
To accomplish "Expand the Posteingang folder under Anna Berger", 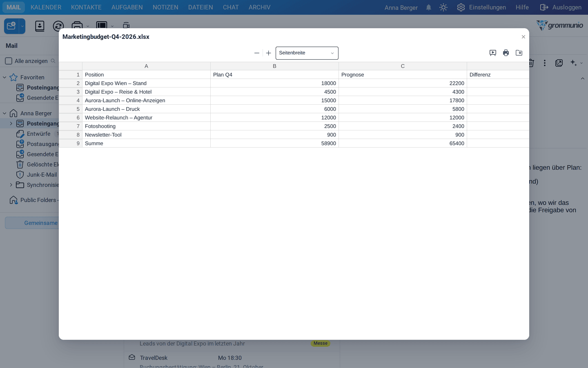I will tap(11, 123).
